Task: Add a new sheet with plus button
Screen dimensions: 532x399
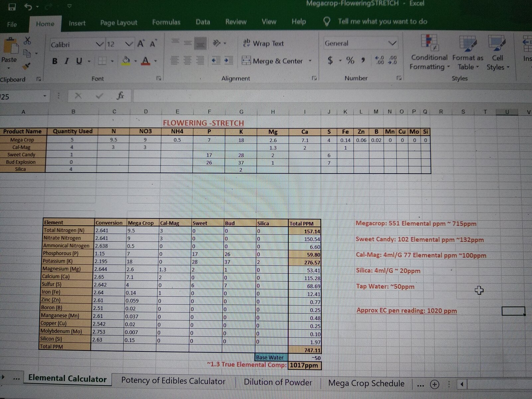Action: (x=434, y=385)
